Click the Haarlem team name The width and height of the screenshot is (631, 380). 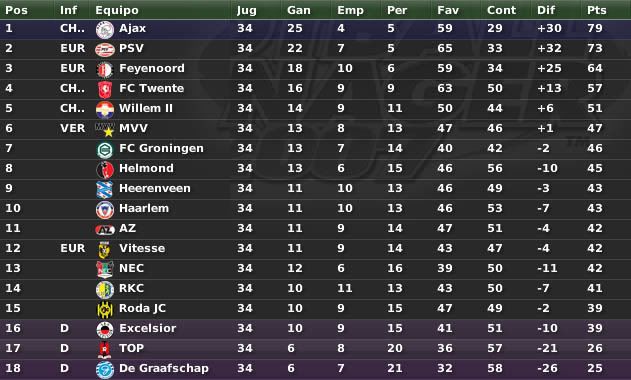(x=144, y=208)
